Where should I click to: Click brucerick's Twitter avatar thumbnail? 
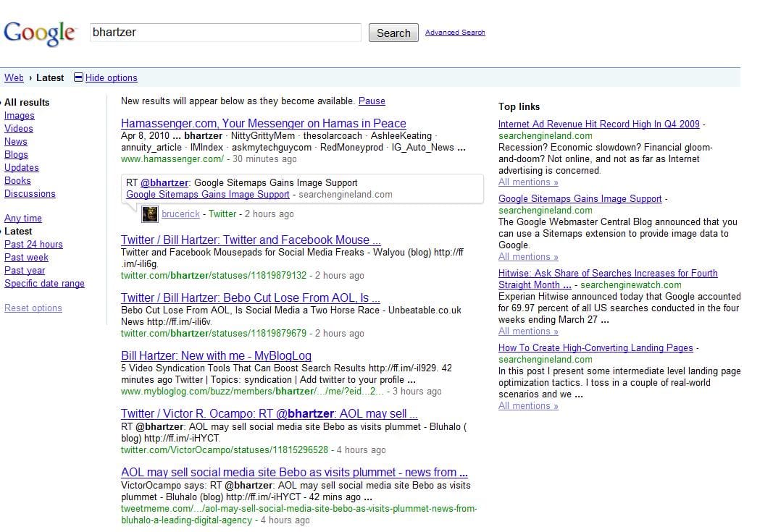[x=150, y=214]
